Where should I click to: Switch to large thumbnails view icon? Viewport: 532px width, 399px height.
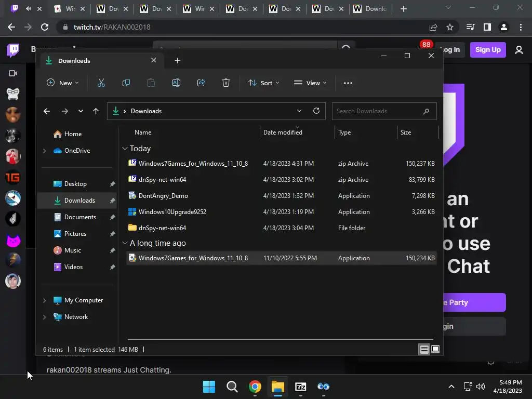point(435,349)
